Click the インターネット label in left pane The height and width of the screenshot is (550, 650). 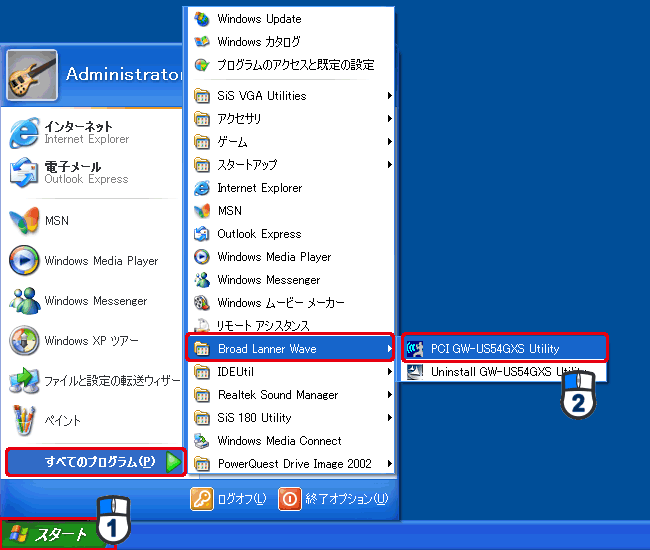[x=78, y=126]
